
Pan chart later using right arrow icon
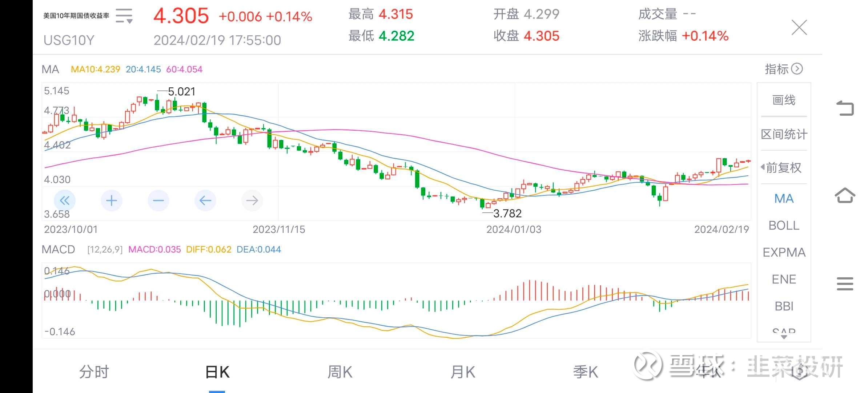tap(252, 200)
